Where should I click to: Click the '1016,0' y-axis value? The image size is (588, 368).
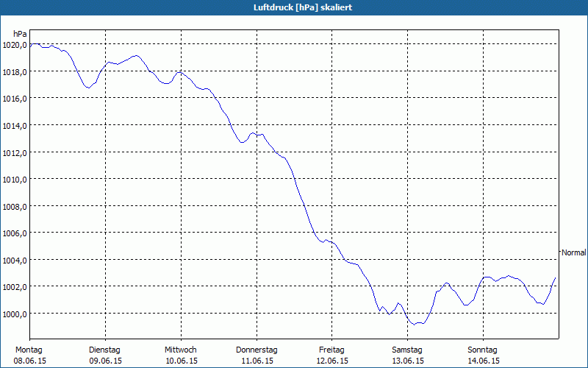coord(15,99)
